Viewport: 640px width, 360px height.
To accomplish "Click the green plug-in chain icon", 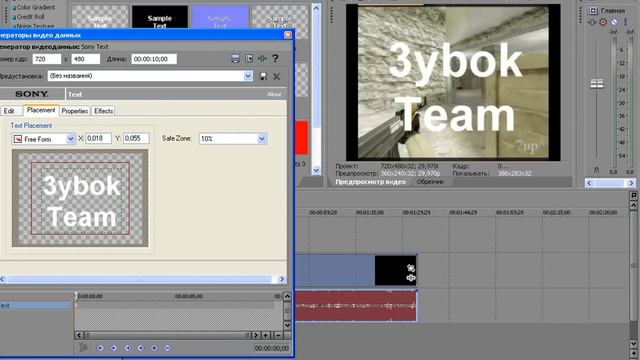I will [262, 59].
